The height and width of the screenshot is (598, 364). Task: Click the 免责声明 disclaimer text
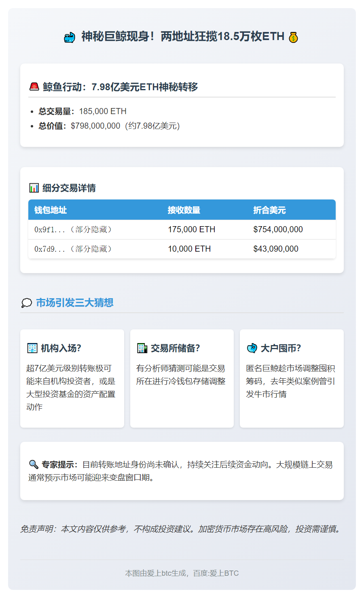tap(182, 529)
